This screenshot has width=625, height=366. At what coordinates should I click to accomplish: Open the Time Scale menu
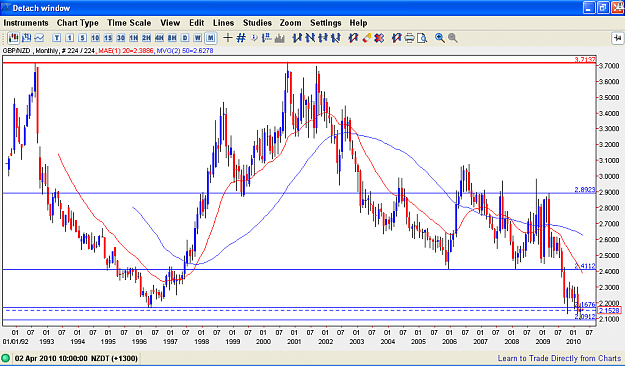[129, 23]
